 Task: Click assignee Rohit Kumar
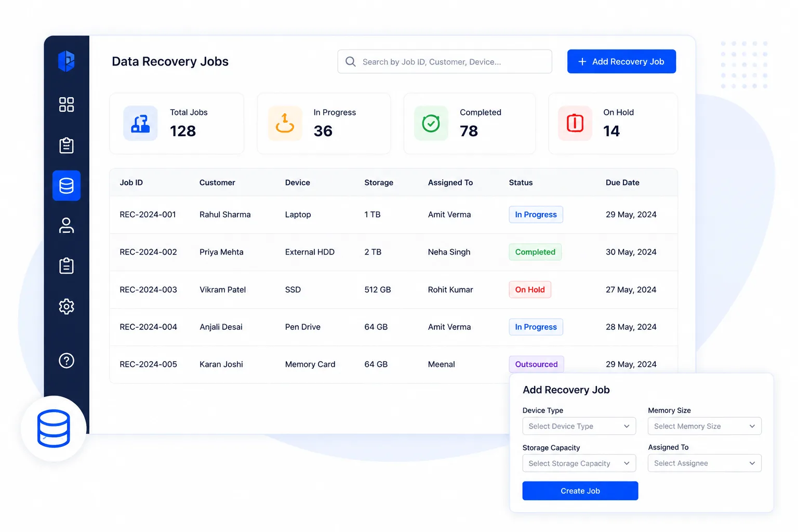tap(450, 289)
